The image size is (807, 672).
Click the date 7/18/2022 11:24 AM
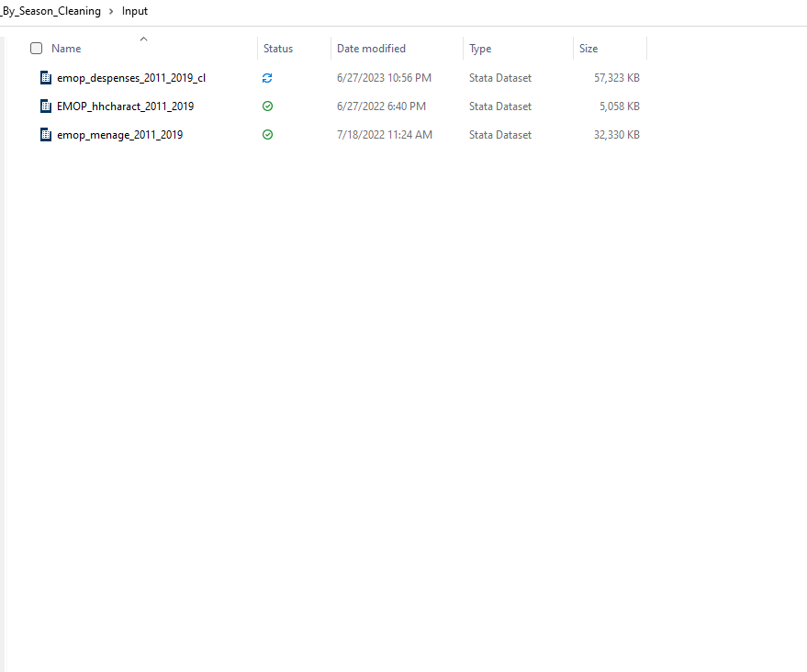pos(385,135)
